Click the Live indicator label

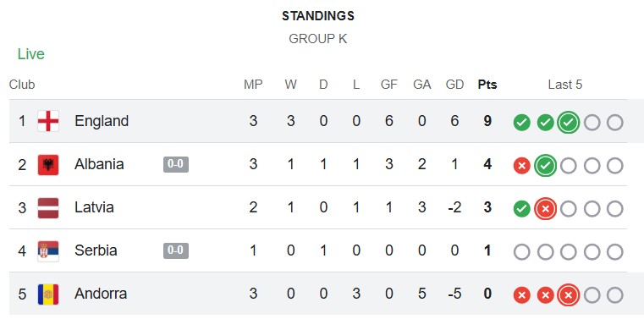[x=30, y=54]
